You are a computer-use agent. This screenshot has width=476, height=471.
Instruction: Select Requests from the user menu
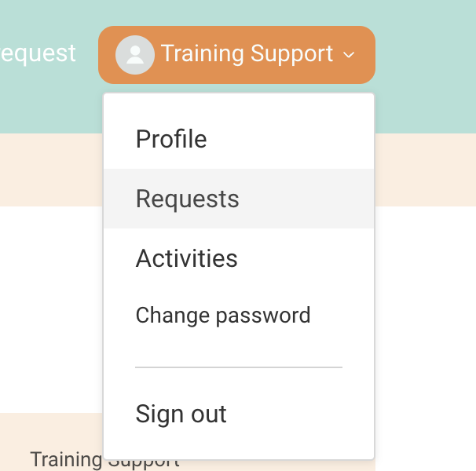[188, 199]
